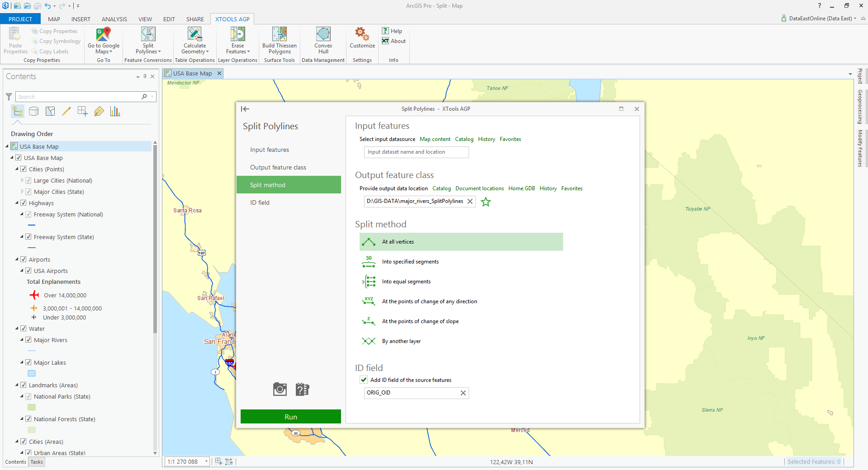868x470 pixels.
Task: Click the filter funnel icon in Contents
Action: 9,97
